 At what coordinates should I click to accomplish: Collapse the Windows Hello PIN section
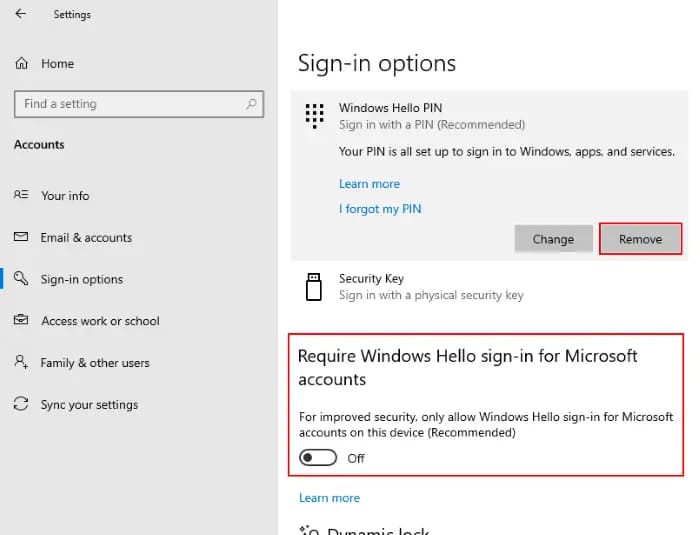coord(430,115)
